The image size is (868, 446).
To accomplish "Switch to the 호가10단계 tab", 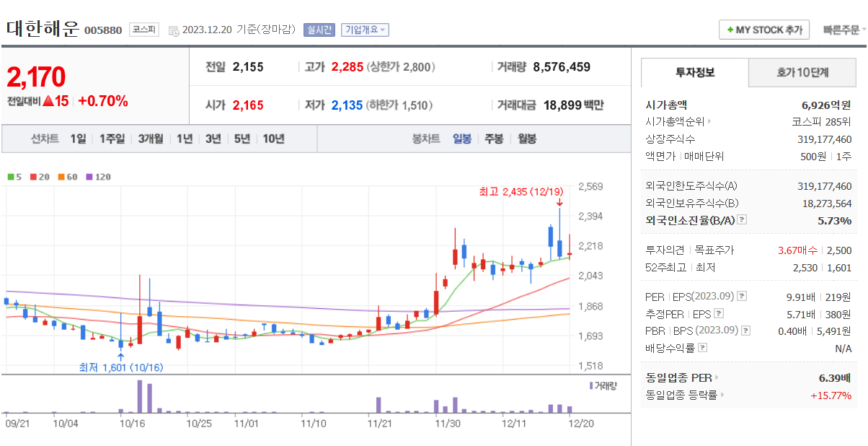I will [x=802, y=73].
